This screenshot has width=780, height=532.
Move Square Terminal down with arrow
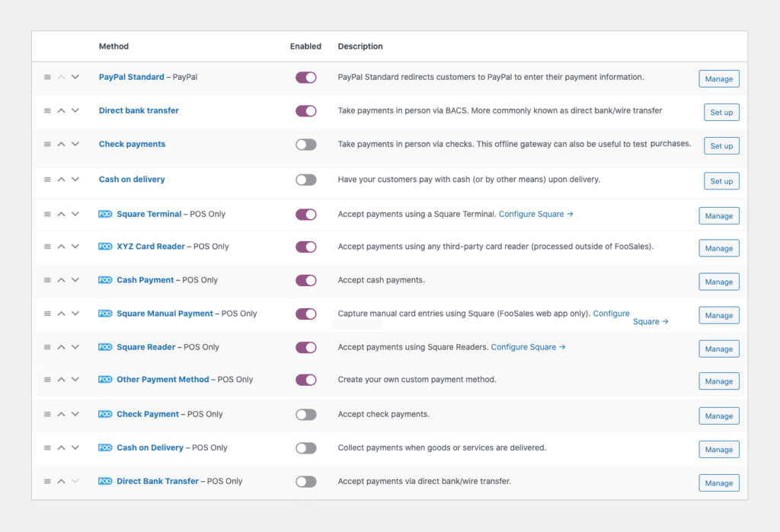point(75,215)
